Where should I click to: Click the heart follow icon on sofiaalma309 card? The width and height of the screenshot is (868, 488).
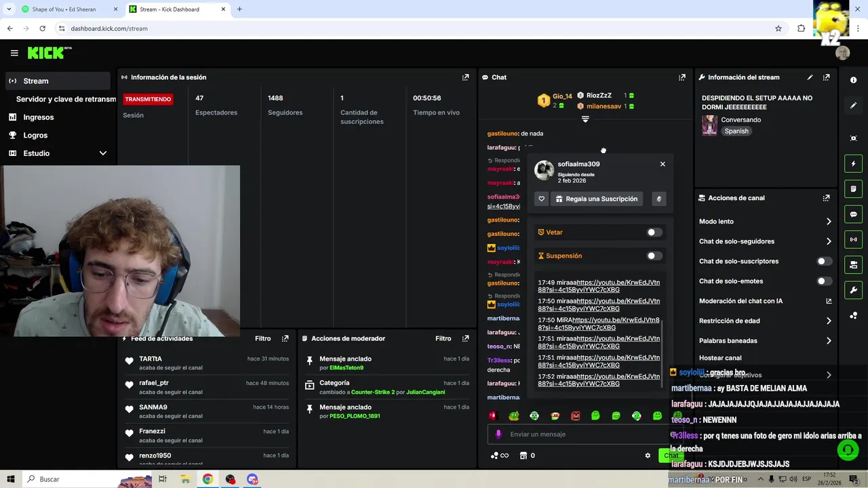pos(541,199)
